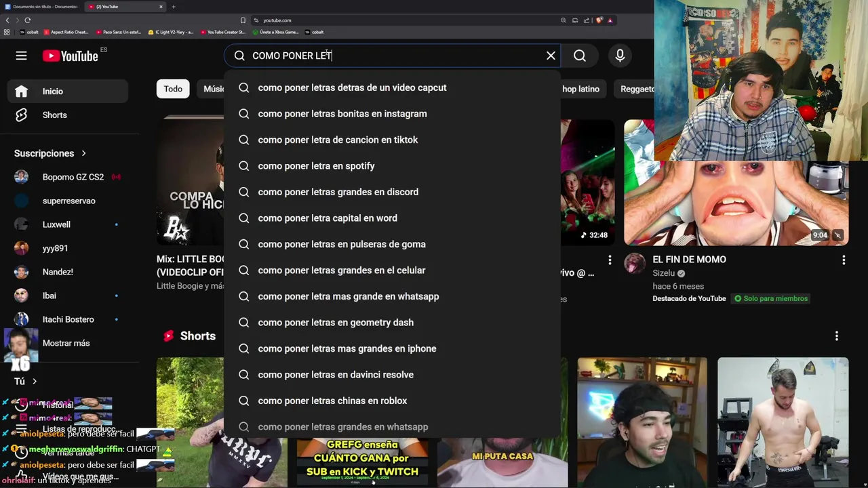Choose suggestion letras detras de un video capcut

(x=392, y=87)
